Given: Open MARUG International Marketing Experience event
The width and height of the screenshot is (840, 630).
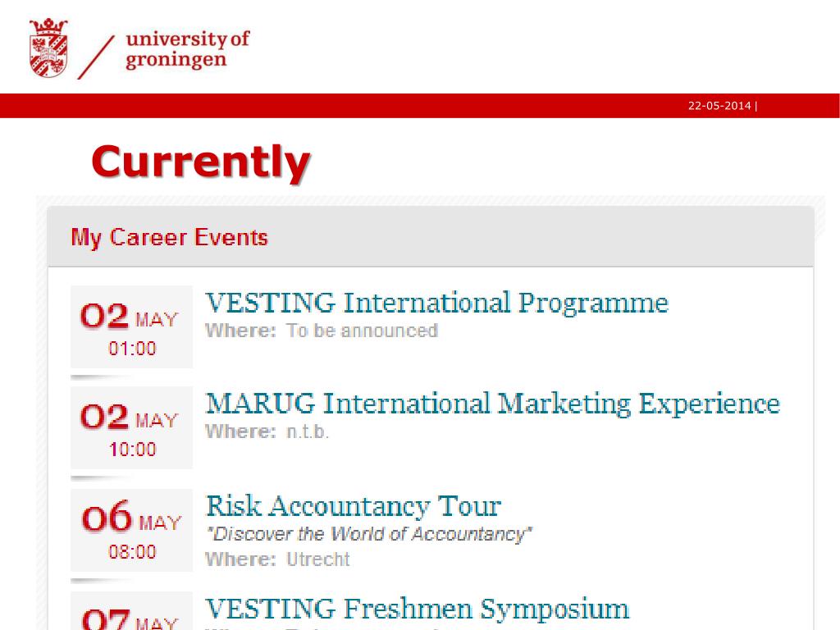Looking at the screenshot, I should pyautogui.click(x=492, y=404).
